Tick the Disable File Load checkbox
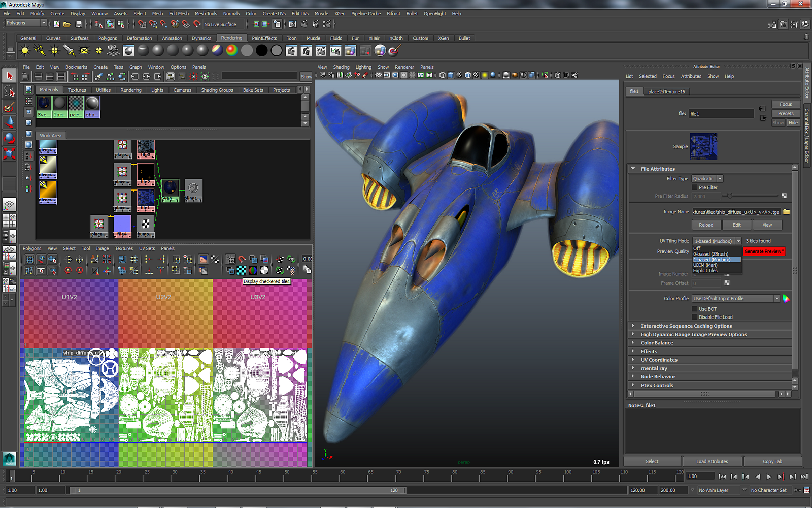The image size is (812, 508). tap(695, 317)
